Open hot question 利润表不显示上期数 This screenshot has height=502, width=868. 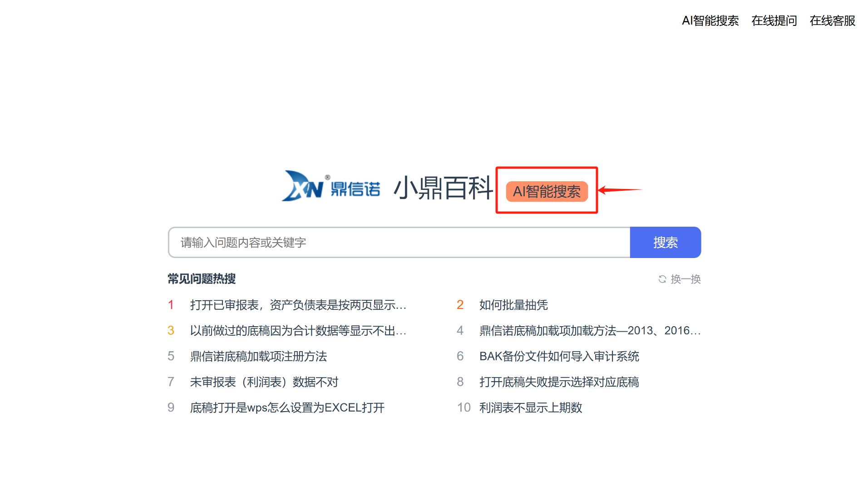(x=531, y=408)
